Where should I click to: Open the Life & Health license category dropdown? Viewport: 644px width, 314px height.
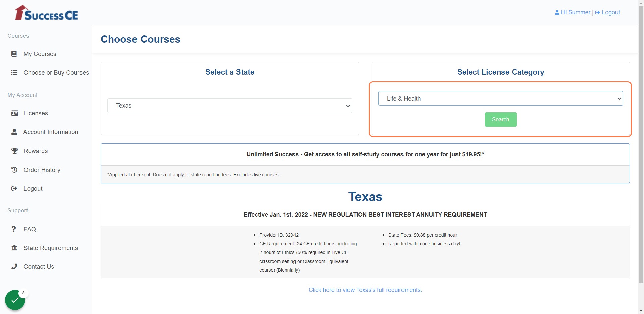coord(501,99)
